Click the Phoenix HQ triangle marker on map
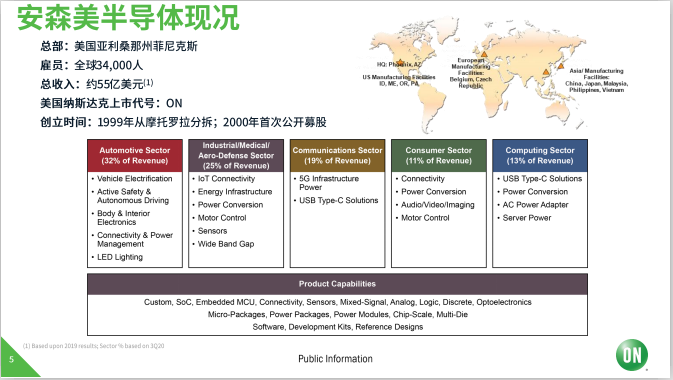The width and height of the screenshot is (673, 380). click(400, 62)
